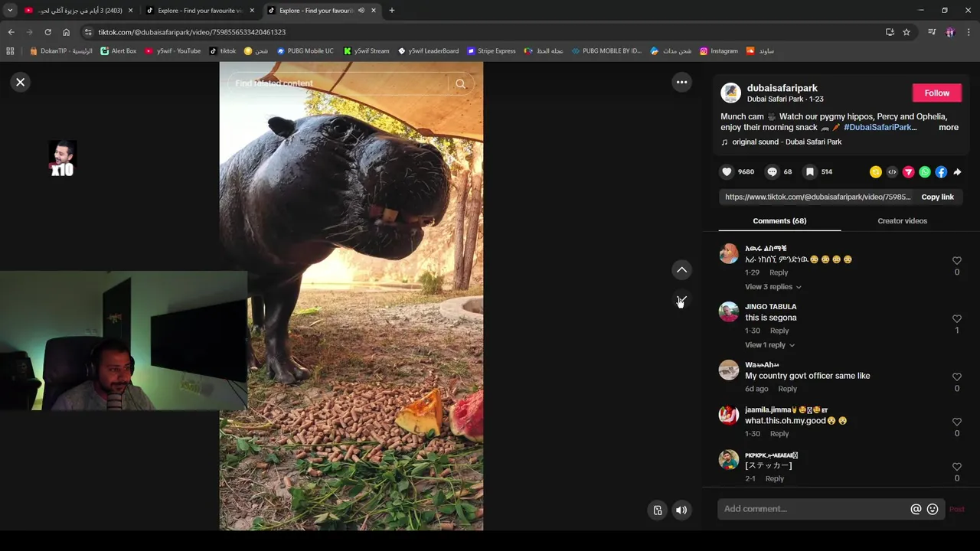Share to WhatsApp icon
The height and width of the screenshot is (551, 980).
point(925,172)
